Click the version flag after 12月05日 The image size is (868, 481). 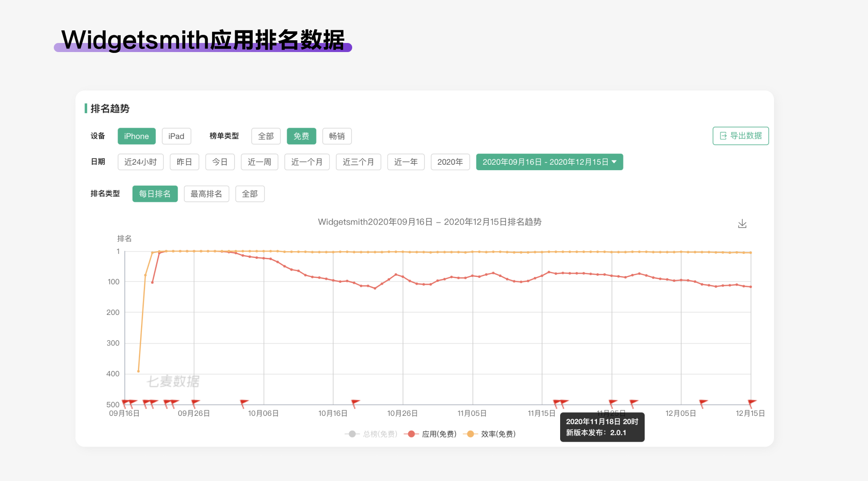(703, 403)
